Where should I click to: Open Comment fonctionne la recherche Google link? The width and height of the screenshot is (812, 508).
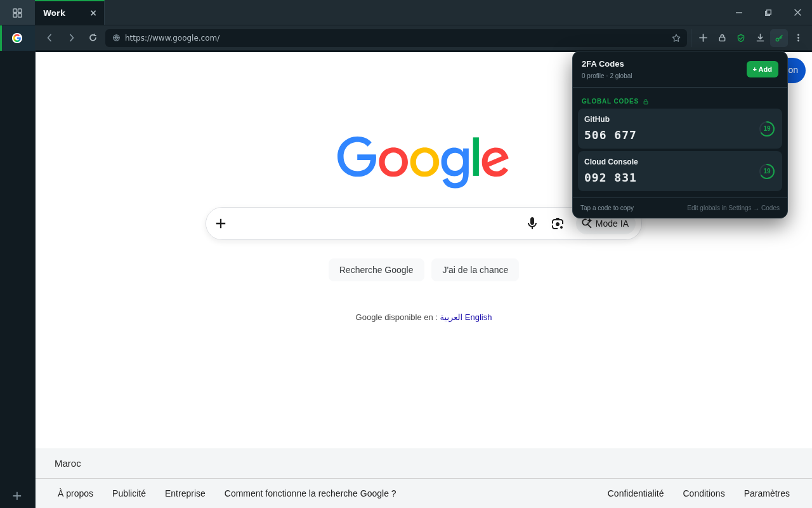tap(310, 493)
